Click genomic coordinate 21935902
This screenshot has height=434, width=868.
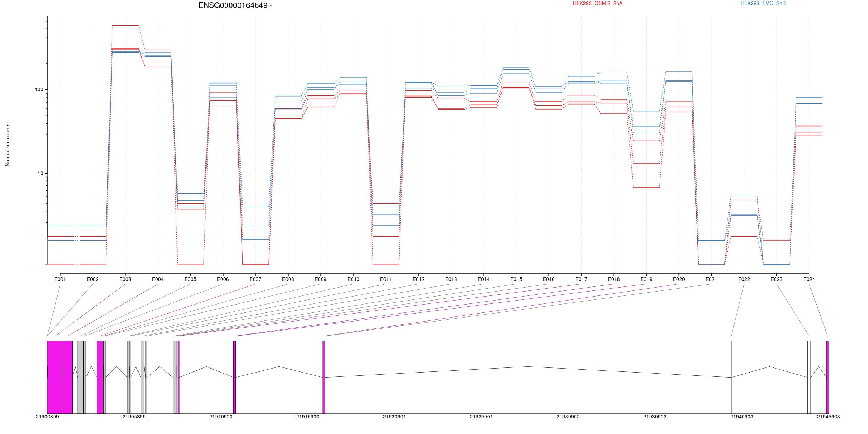(x=655, y=417)
